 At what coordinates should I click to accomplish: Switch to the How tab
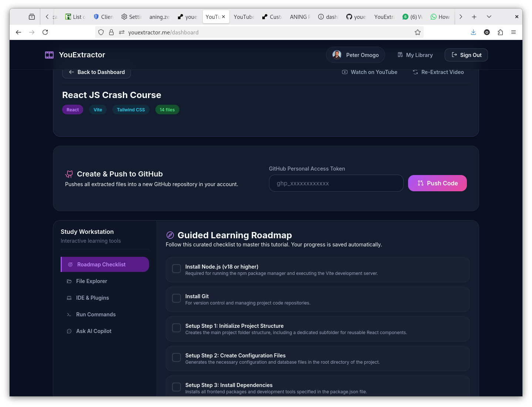pyautogui.click(x=440, y=17)
